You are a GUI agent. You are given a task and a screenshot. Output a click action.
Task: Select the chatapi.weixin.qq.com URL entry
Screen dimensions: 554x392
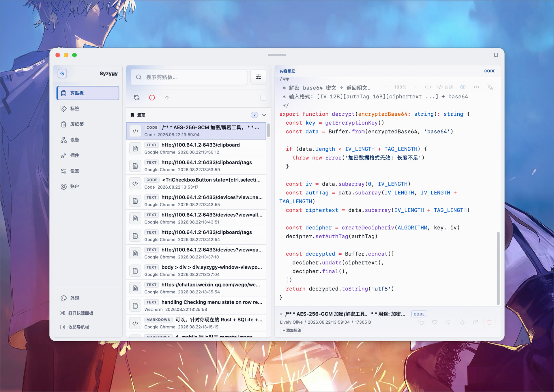coord(196,288)
